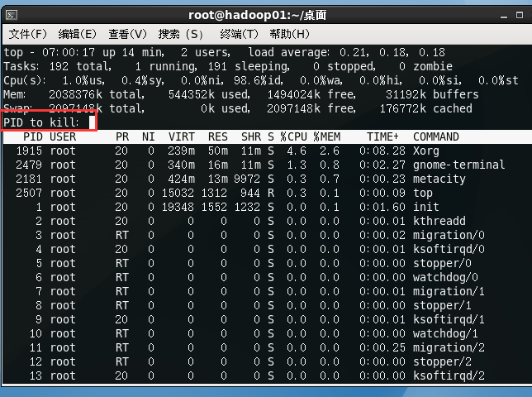Click the 98.6%id CPU idle value
The height and width of the screenshot is (397, 532).
259,80
